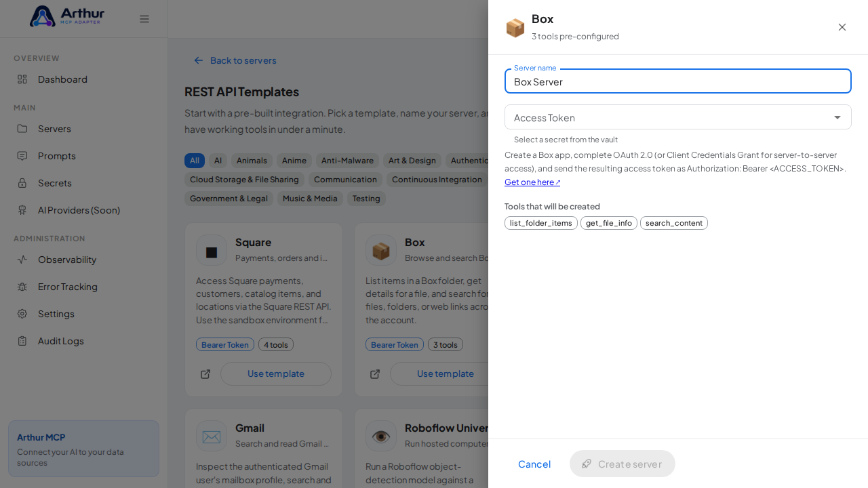Click the Error Tracking bug icon
Image resolution: width=868 pixels, height=488 pixels.
pos(22,287)
